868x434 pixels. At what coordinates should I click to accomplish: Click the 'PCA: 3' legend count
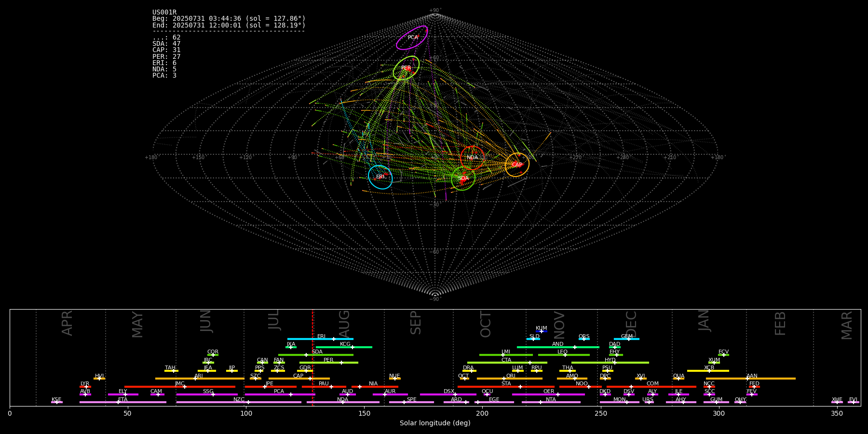pos(164,75)
